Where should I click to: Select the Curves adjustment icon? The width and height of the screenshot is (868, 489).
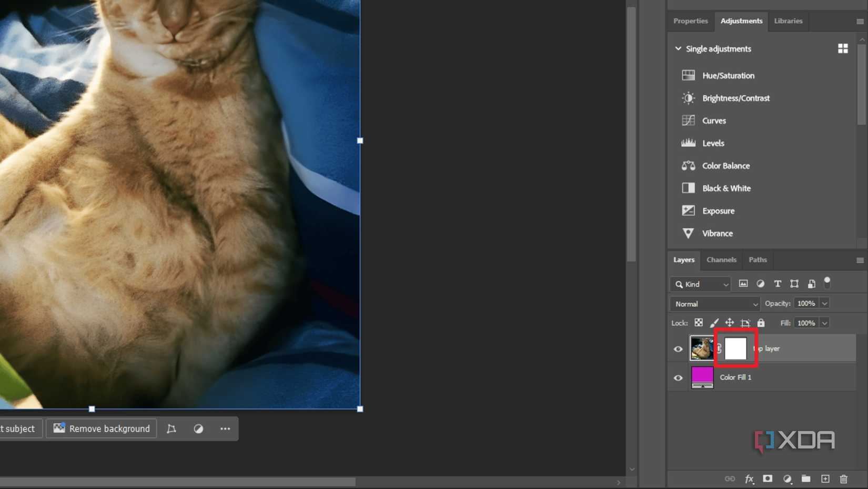(x=688, y=121)
